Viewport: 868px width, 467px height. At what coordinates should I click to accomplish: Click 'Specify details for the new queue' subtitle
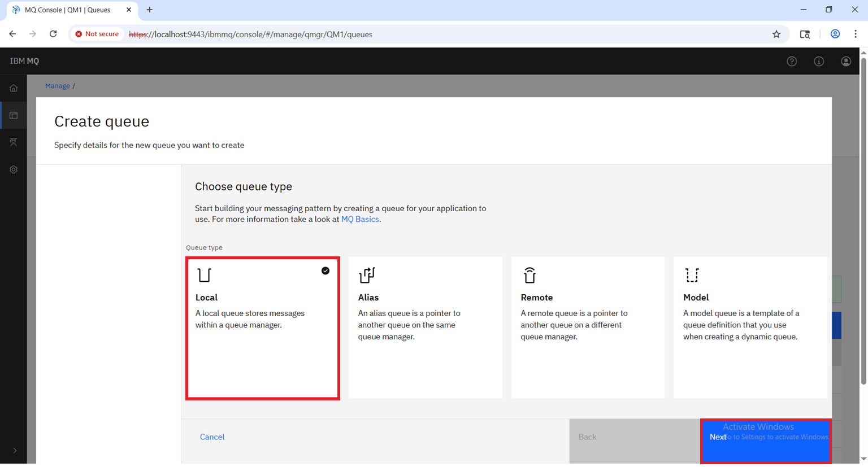click(x=149, y=145)
